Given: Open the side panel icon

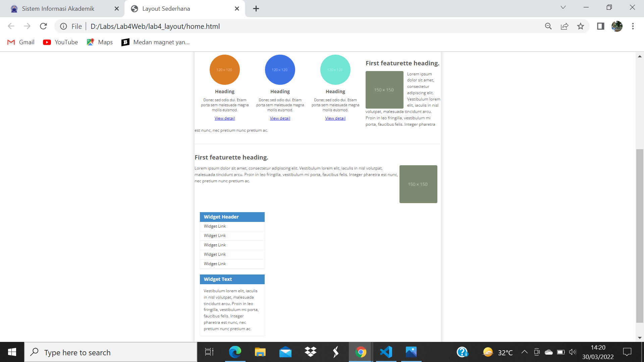Looking at the screenshot, I should tap(600, 26).
